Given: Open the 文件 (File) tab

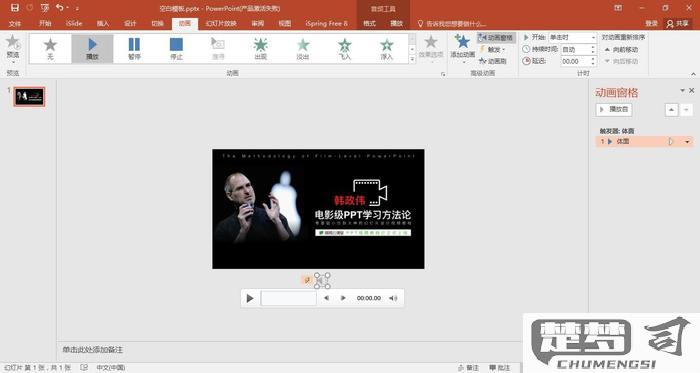Looking at the screenshot, I should coord(15,23).
